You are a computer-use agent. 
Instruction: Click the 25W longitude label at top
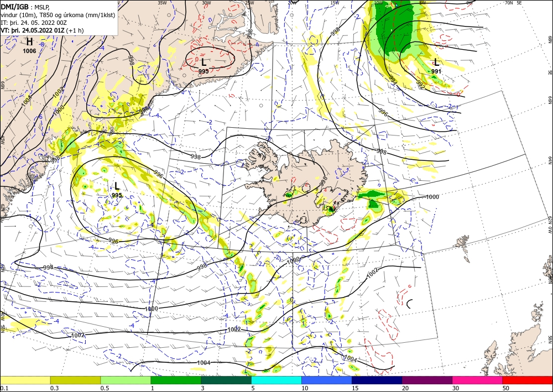pyautogui.click(x=249, y=2)
